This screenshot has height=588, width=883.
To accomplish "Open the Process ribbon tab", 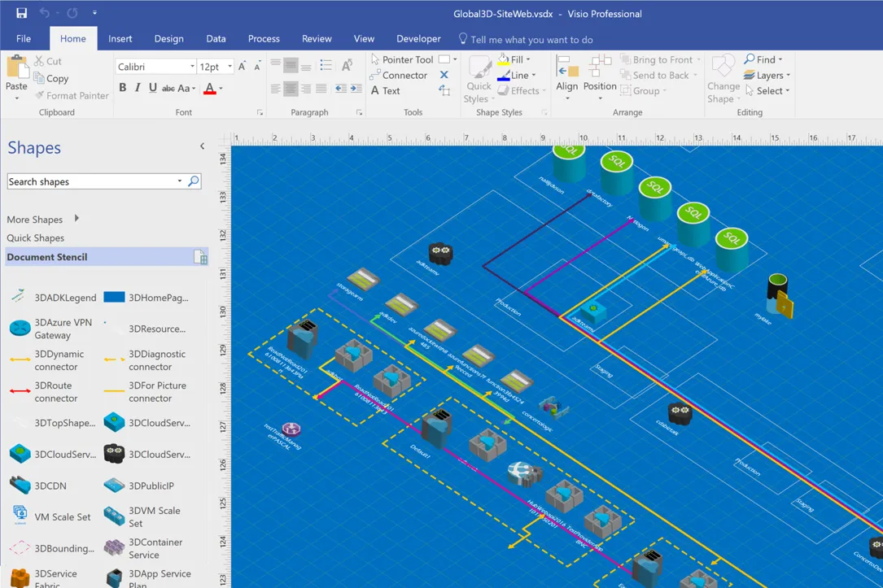I will click(x=264, y=39).
